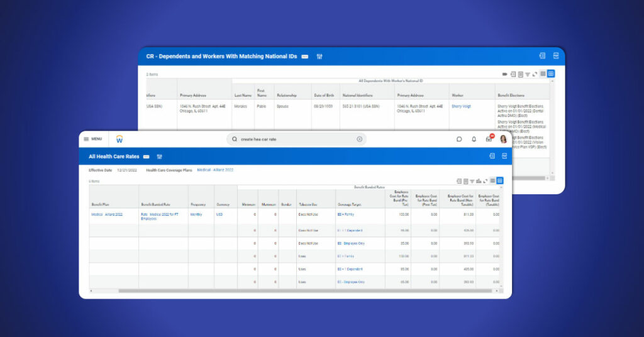Open the first-row Family coverage target link
The image size is (644, 337).
click(x=346, y=214)
